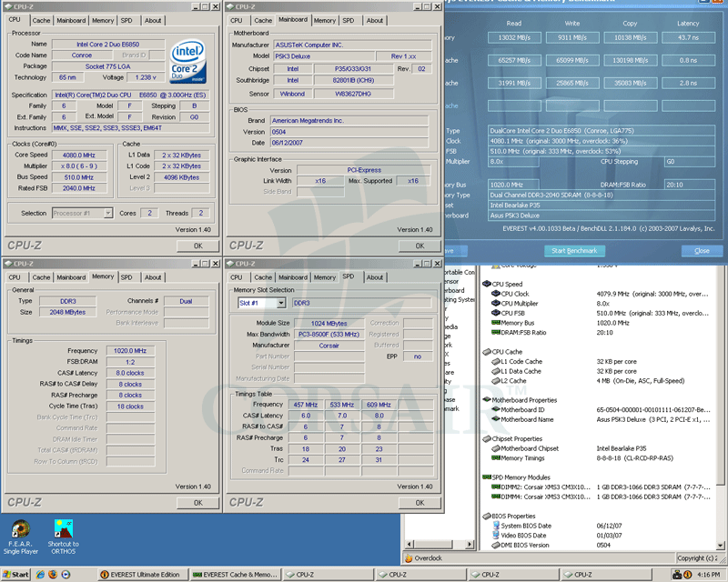This screenshot has width=728, height=582.
Task: Open CPU tab in the CPU-Z mainboard window
Action: click(x=237, y=20)
